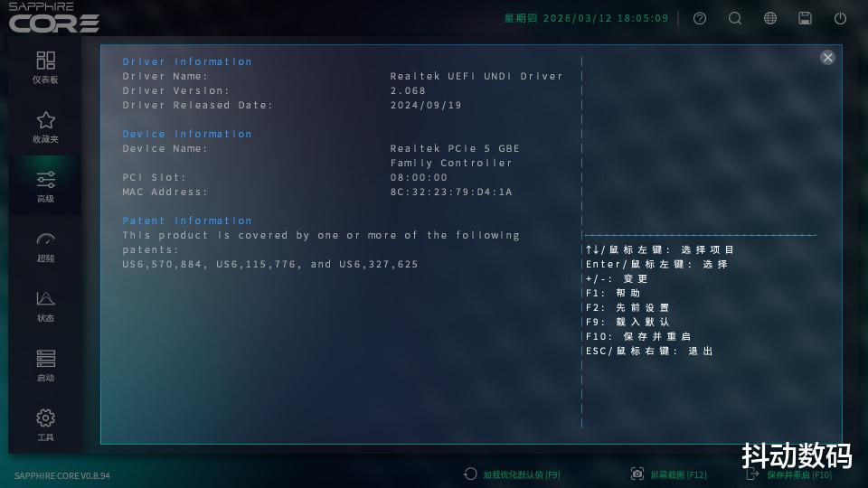
Task: Open the 超频 overclocking gauge
Action: [x=45, y=247]
